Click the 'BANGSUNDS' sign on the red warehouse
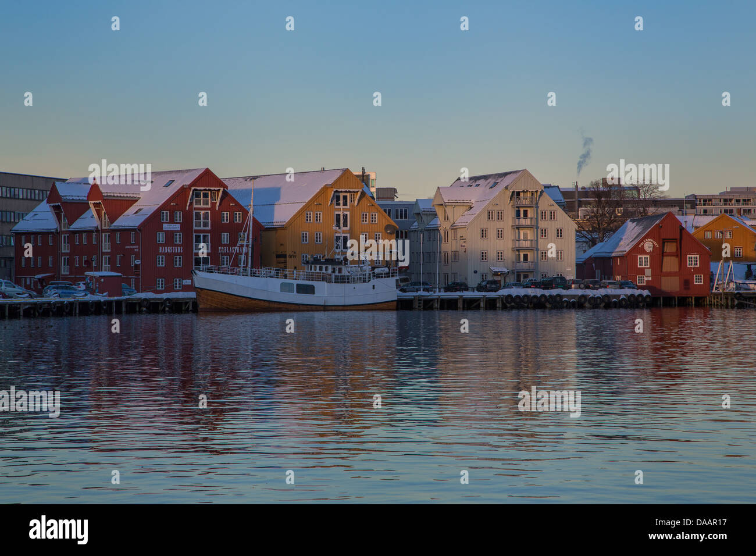Viewport: 756px width, 556px height. pyautogui.click(x=171, y=249)
